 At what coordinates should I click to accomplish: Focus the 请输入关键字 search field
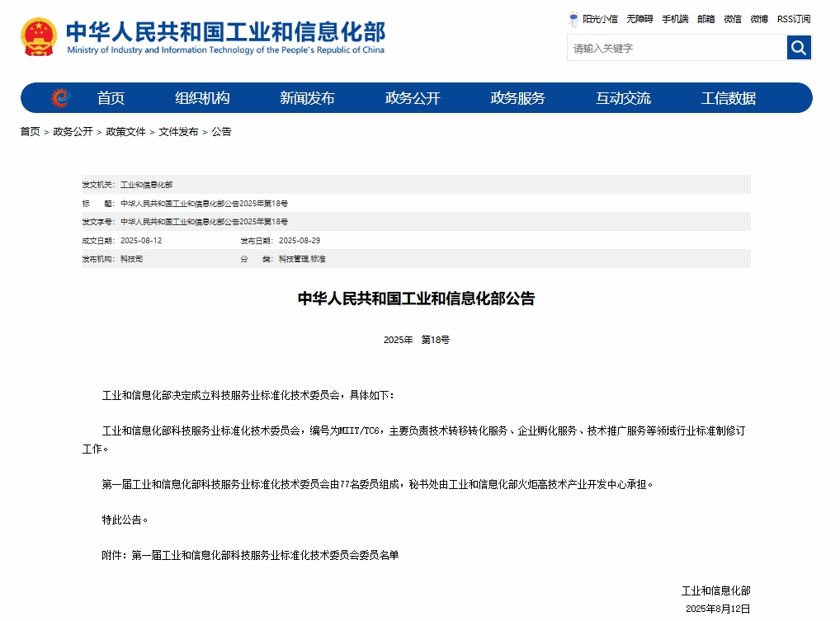(677, 48)
